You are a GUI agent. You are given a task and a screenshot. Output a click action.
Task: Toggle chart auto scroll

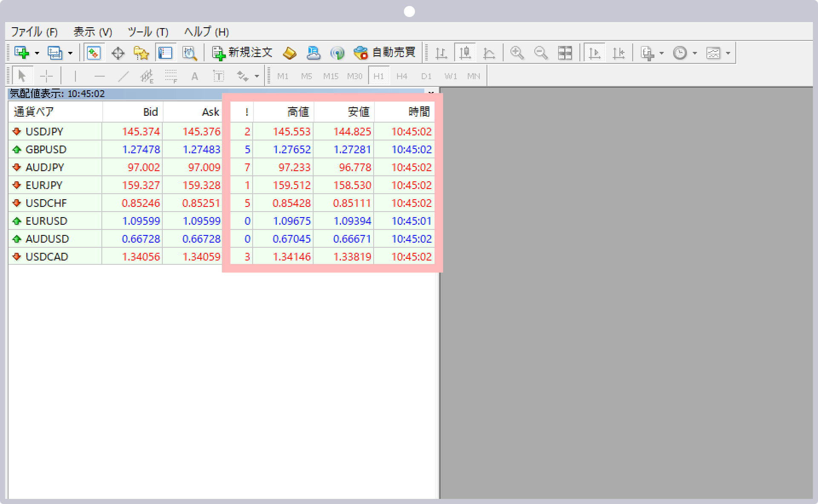[595, 53]
